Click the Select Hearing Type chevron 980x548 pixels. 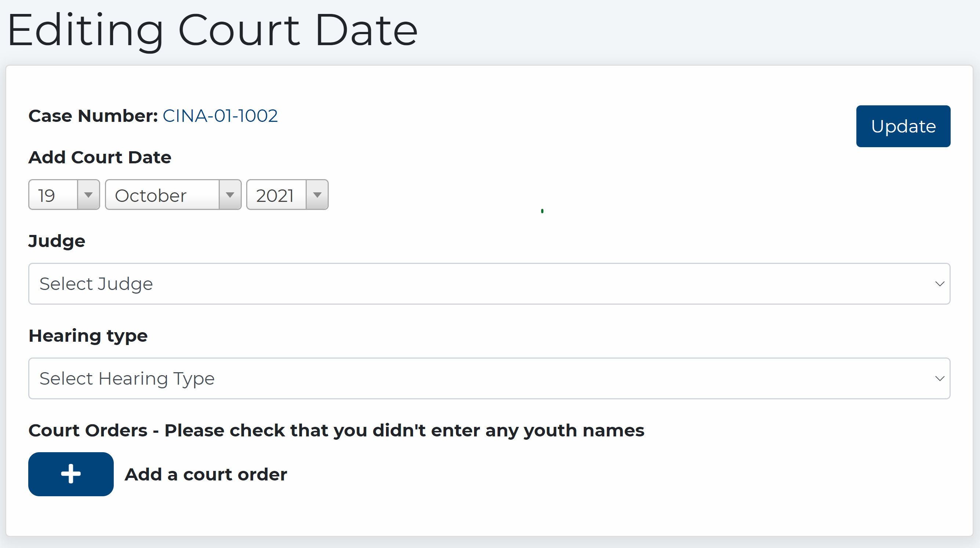tap(939, 378)
